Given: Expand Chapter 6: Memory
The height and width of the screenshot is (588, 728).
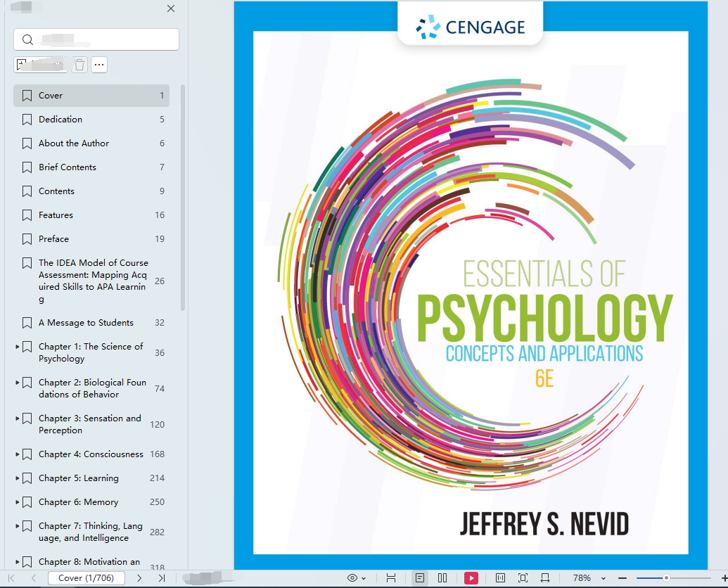Looking at the screenshot, I should (x=17, y=502).
